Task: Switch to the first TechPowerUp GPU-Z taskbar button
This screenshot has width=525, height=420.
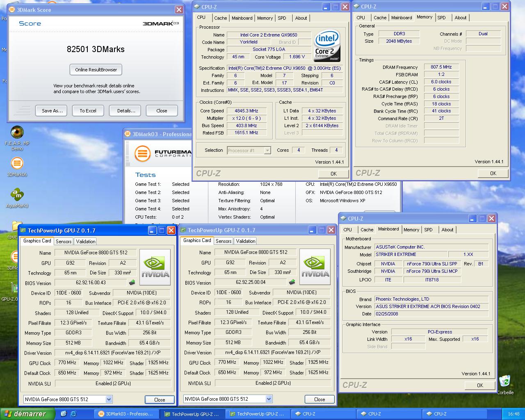Action: click(192, 414)
